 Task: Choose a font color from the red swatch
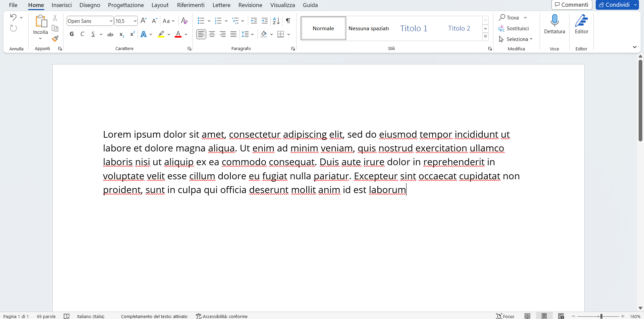click(178, 34)
